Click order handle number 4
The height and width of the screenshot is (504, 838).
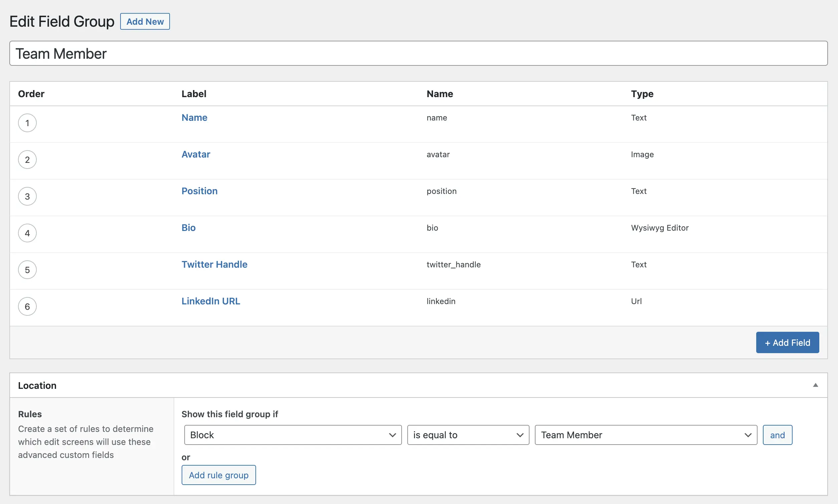[27, 233]
